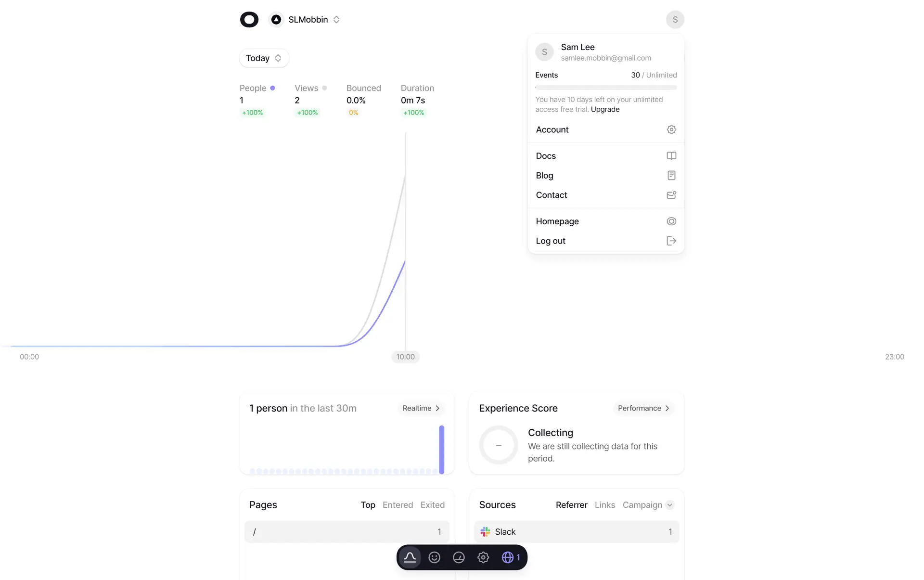Image resolution: width=924 pixels, height=580 pixels.
Task: Open the Today date range dropdown
Action: point(264,58)
